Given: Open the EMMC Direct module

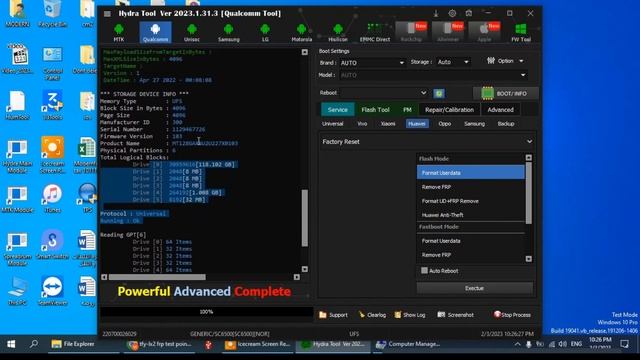Looking at the screenshot, I should click(375, 32).
